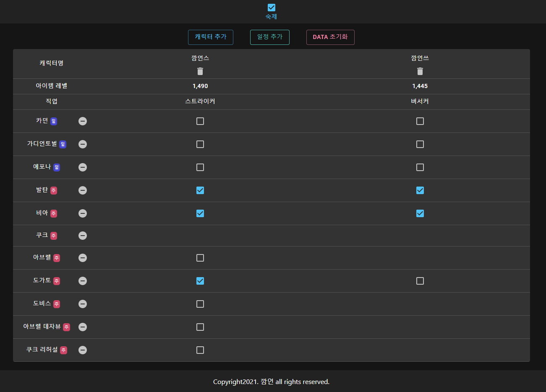Check 카던 for 깜언스
The image size is (546, 392).
[200, 121]
